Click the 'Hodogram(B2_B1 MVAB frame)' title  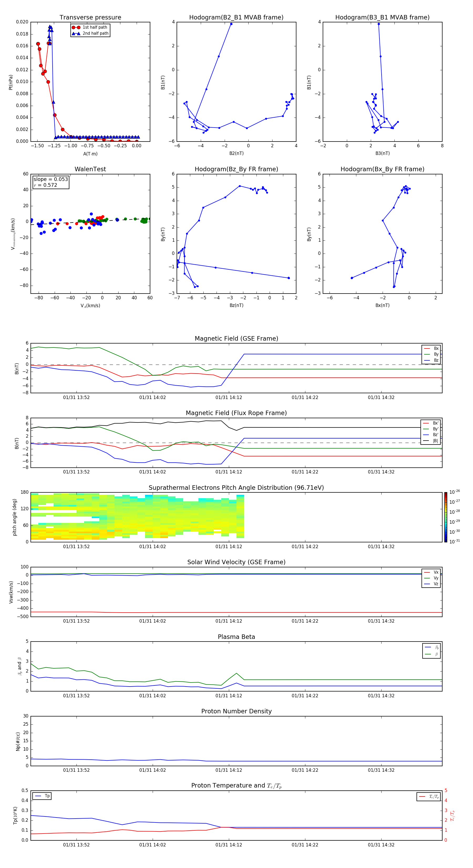pos(236,18)
